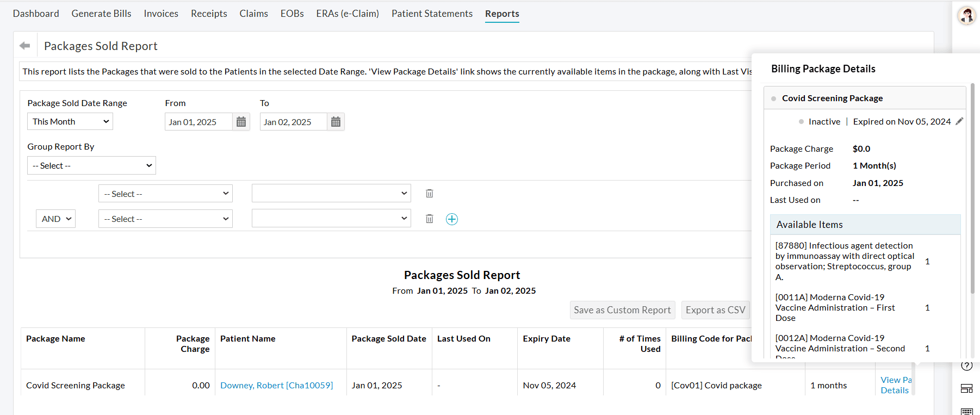Click the From date input field
980x415 pixels.
point(199,122)
